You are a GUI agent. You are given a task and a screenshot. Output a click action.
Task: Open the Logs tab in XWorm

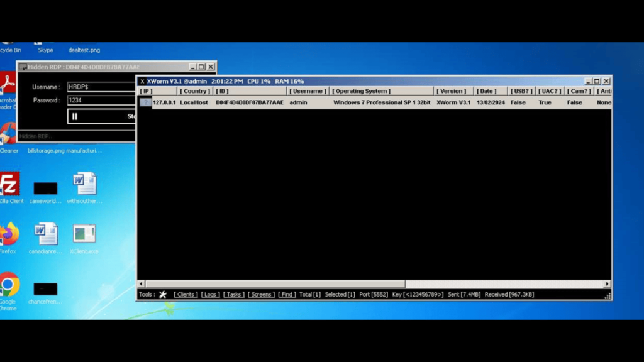click(210, 294)
